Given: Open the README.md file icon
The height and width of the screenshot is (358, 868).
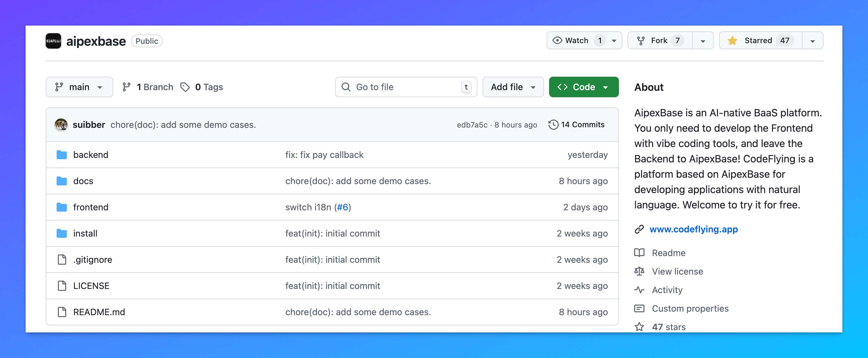Looking at the screenshot, I should 62,312.
